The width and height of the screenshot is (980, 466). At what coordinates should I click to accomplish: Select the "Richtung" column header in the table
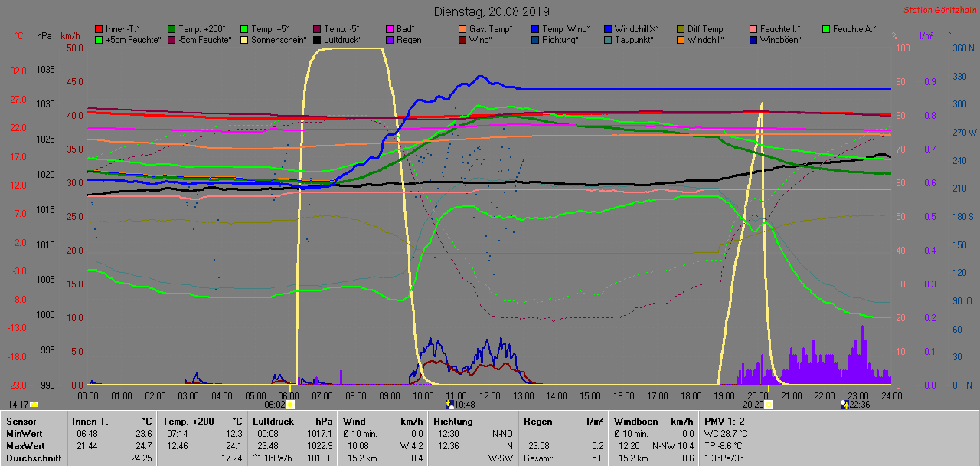point(452,421)
